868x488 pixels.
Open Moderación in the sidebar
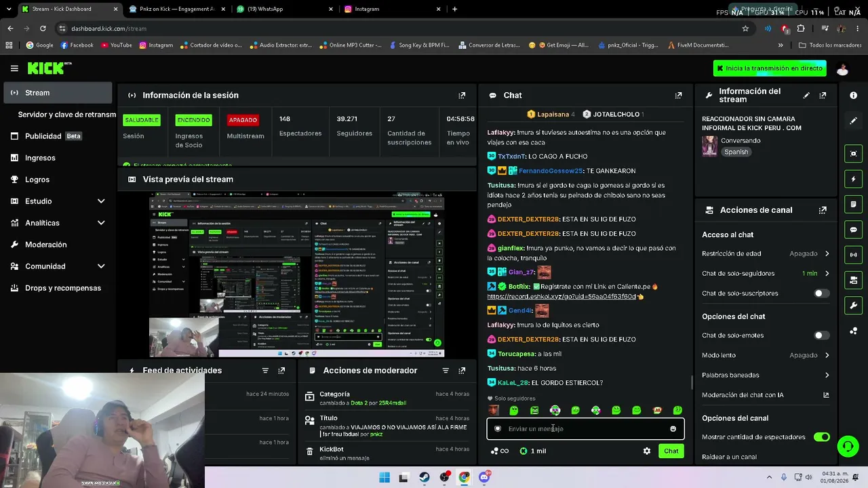click(x=58, y=245)
